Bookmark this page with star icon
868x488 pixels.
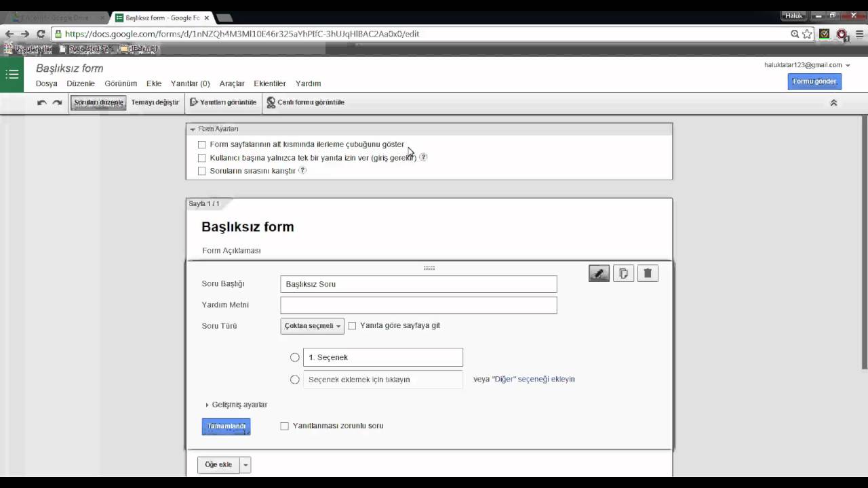pos(807,33)
